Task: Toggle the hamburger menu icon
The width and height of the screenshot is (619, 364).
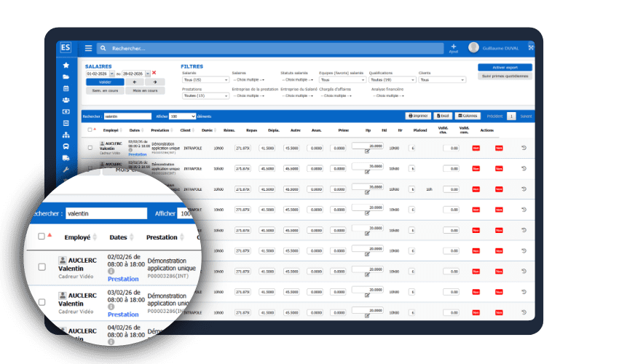Action: click(x=88, y=48)
